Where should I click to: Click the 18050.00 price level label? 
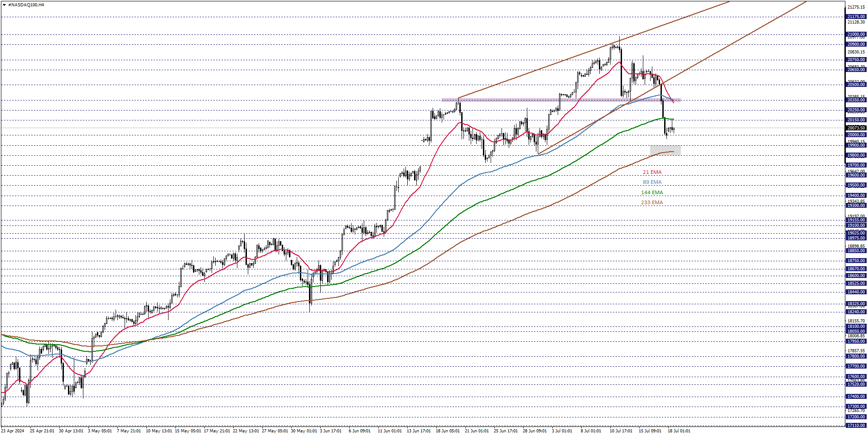(x=856, y=331)
